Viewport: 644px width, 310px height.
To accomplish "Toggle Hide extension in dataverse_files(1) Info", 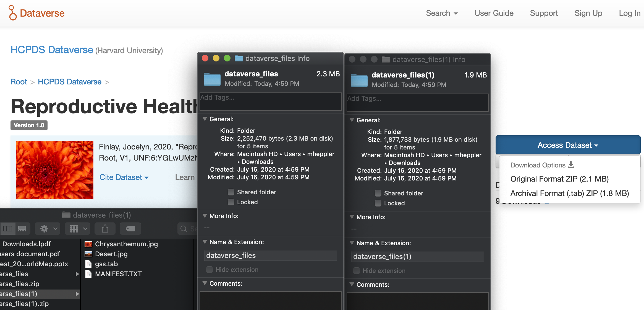I will 357,271.
